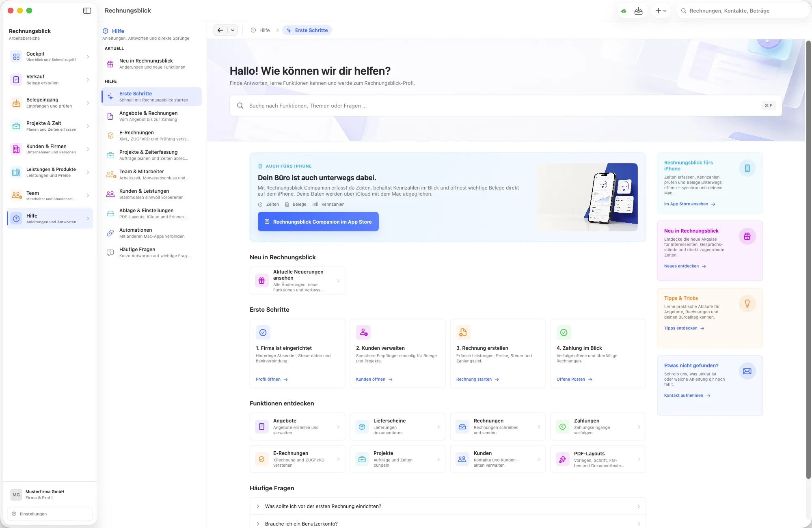
Task: Expand the Leistungen & Produkte chevron
Action: point(88,172)
